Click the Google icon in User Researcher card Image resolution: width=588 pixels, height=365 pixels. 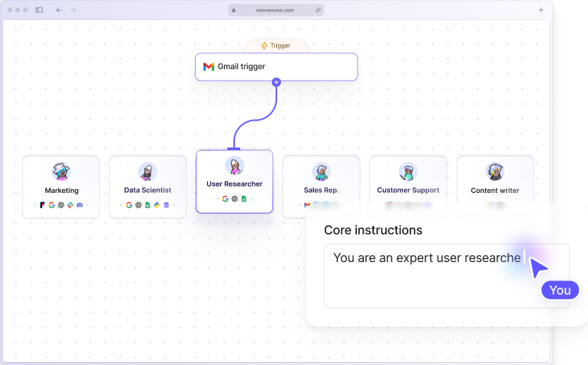coord(225,199)
